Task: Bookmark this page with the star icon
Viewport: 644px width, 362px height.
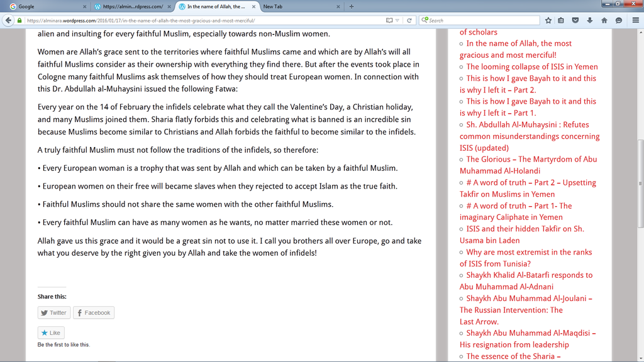Action: tap(548, 20)
